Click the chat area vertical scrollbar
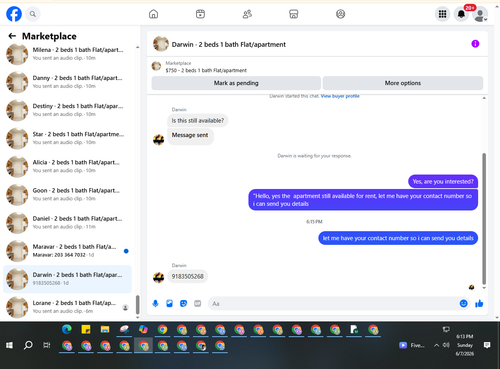 point(484,218)
